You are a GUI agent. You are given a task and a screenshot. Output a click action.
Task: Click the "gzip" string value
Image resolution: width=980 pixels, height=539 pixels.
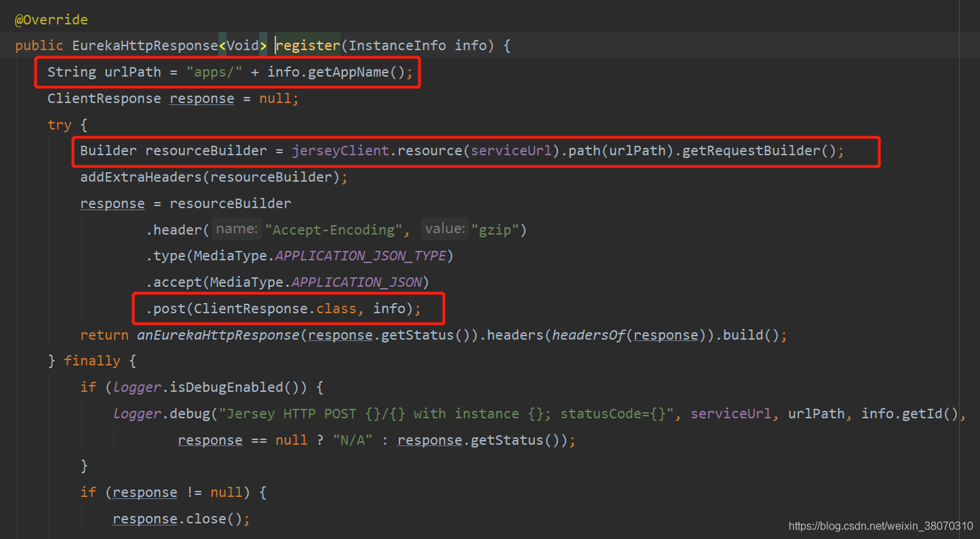[494, 230]
